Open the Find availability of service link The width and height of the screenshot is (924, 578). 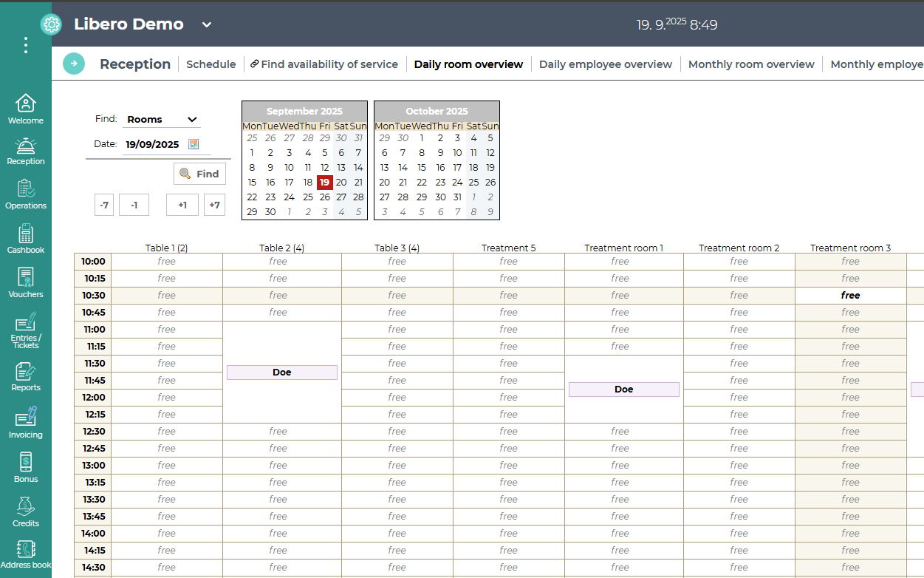tap(324, 64)
